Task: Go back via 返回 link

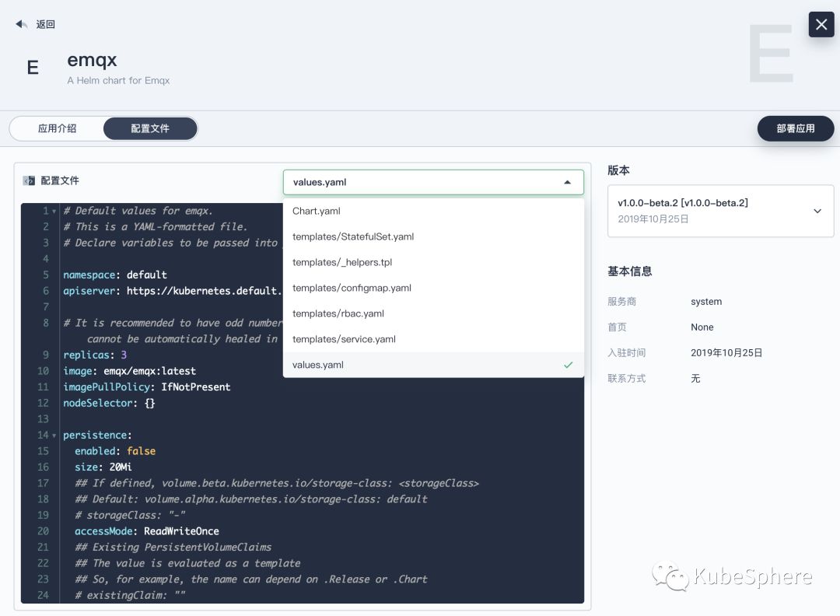Action: click(x=46, y=24)
